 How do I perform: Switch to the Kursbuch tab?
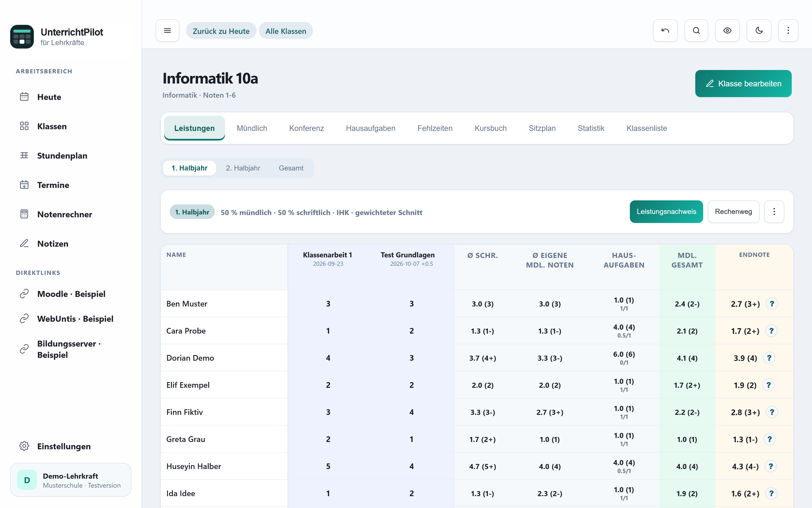tap(491, 128)
